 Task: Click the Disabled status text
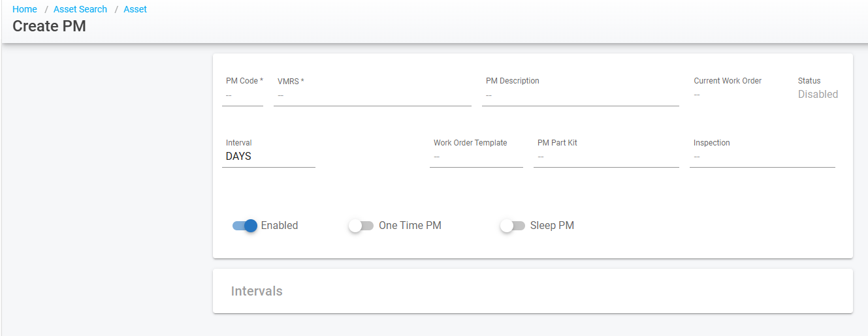[x=818, y=95]
